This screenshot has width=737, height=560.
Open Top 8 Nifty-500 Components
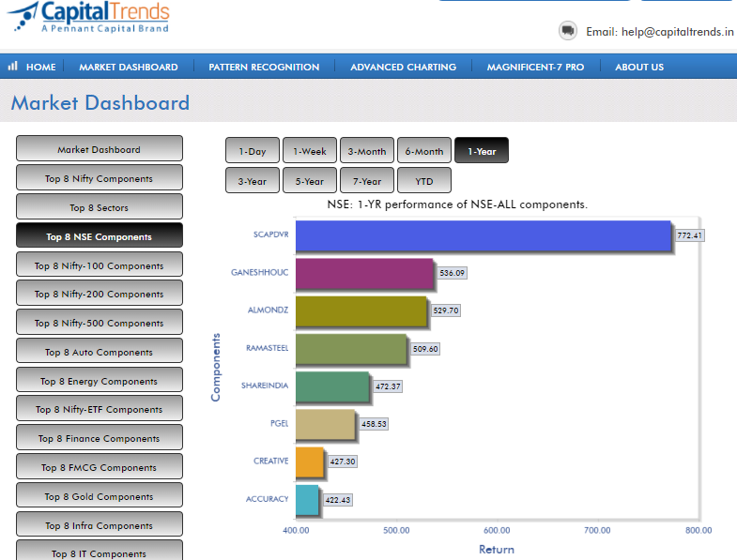(100, 323)
